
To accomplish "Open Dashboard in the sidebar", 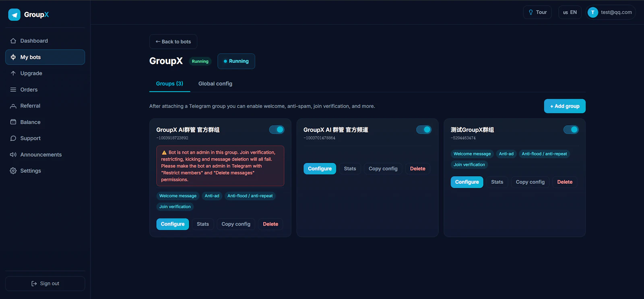I will [45, 41].
